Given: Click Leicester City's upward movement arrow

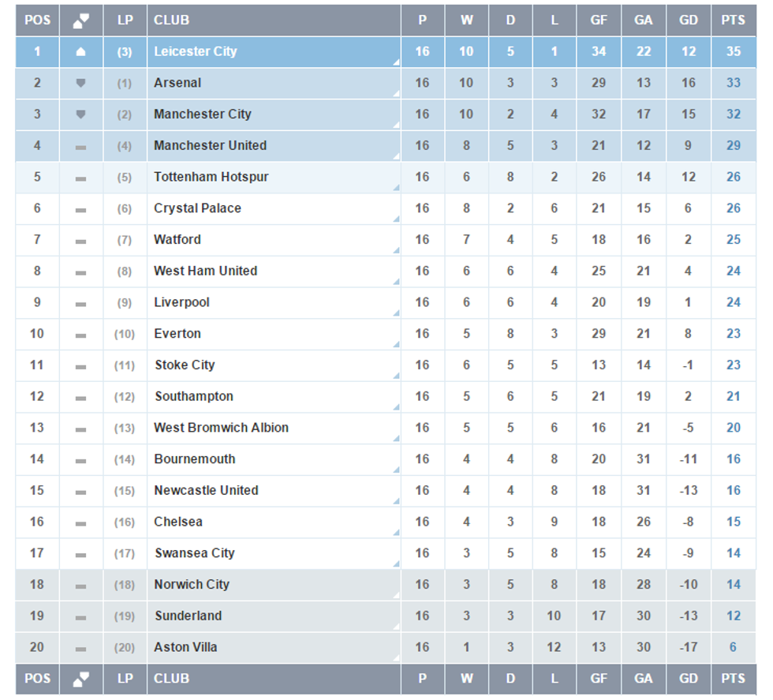Looking at the screenshot, I should [x=80, y=52].
